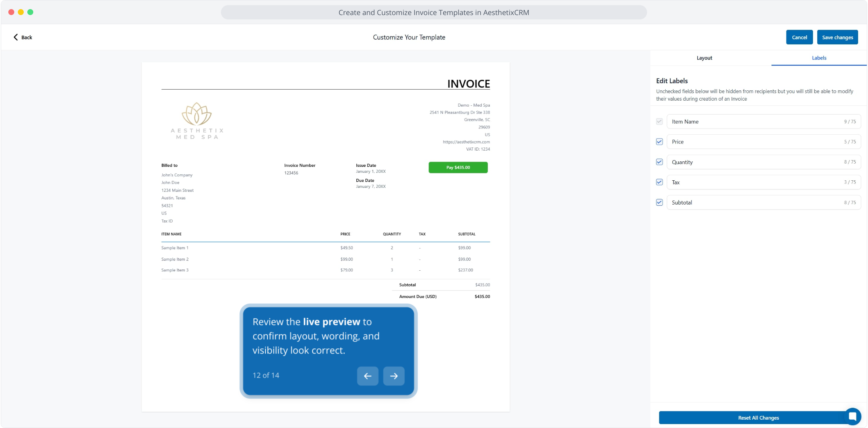Disable the Tax label checkbox
Viewport: 868px width, 428px height.
659,182
